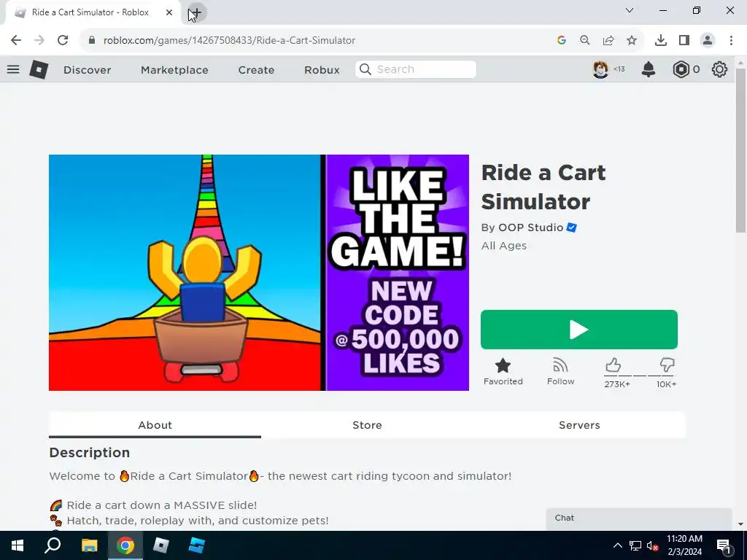This screenshot has height=560, width=747.
Task: Click the Chrome icon in the taskbar
Action: coord(125,545)
